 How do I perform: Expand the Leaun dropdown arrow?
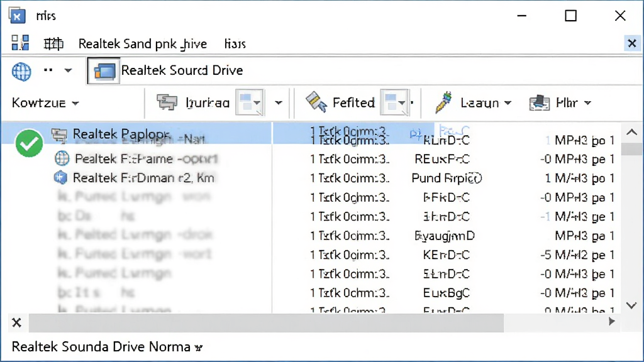tap(508, 103)
